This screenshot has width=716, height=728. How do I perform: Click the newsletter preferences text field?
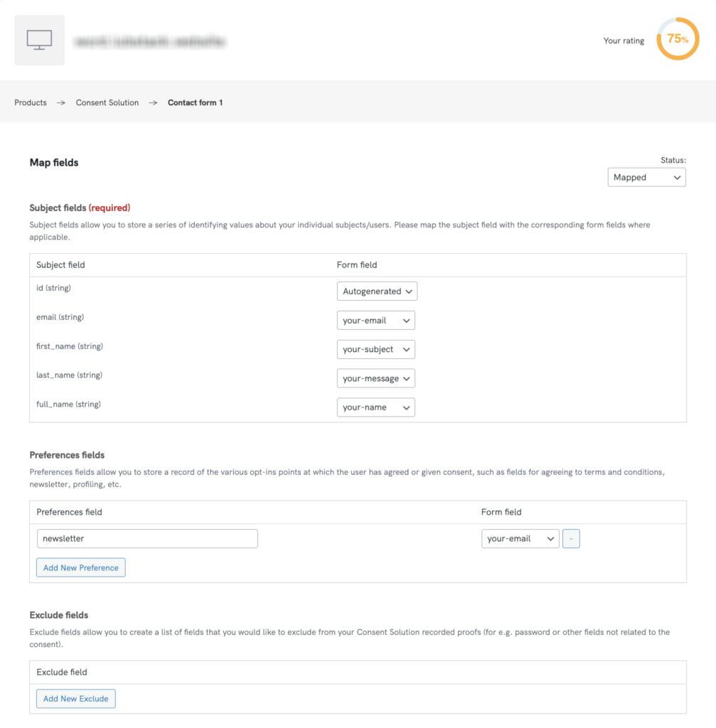pos(147,539)
